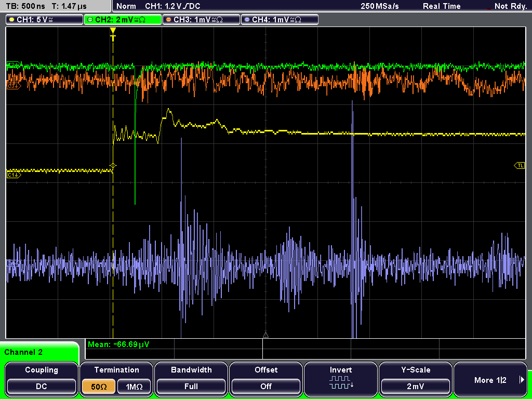Set termination to 1MΩ
532x399 pixels.
134,387
